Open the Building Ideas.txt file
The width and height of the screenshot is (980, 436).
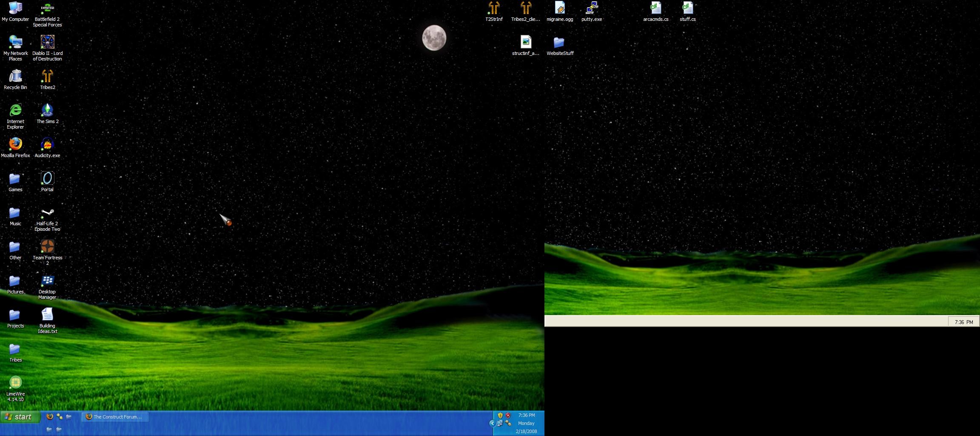[x=47, y=321]
